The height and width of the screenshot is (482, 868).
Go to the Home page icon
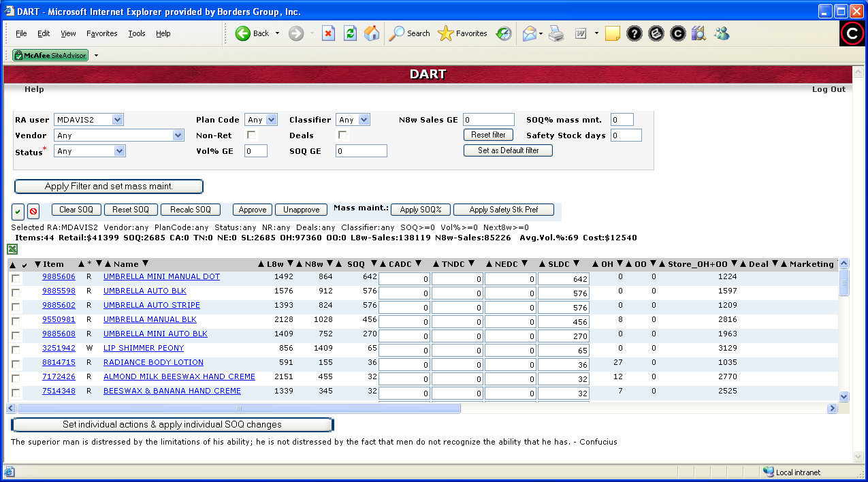coord(372,33)
